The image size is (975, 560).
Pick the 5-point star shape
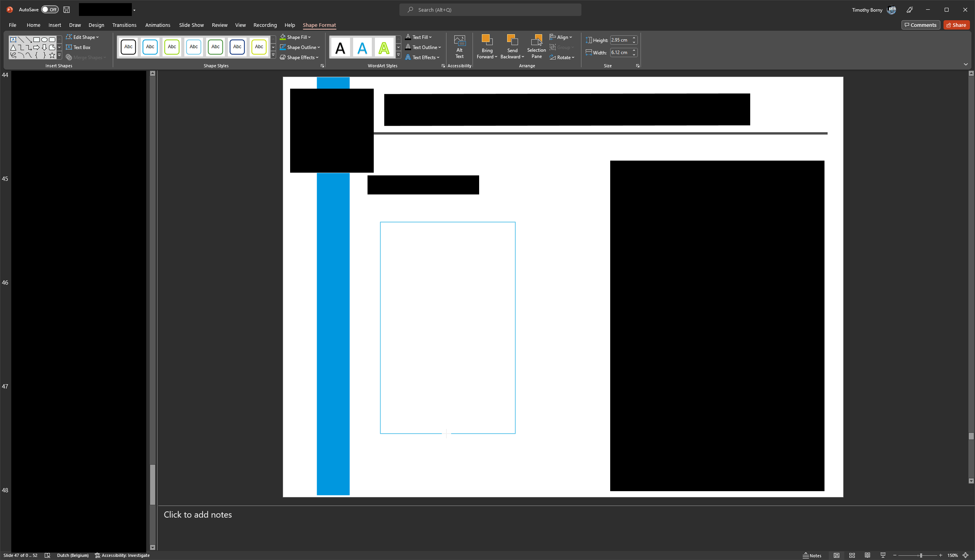[x=52, y=55]
